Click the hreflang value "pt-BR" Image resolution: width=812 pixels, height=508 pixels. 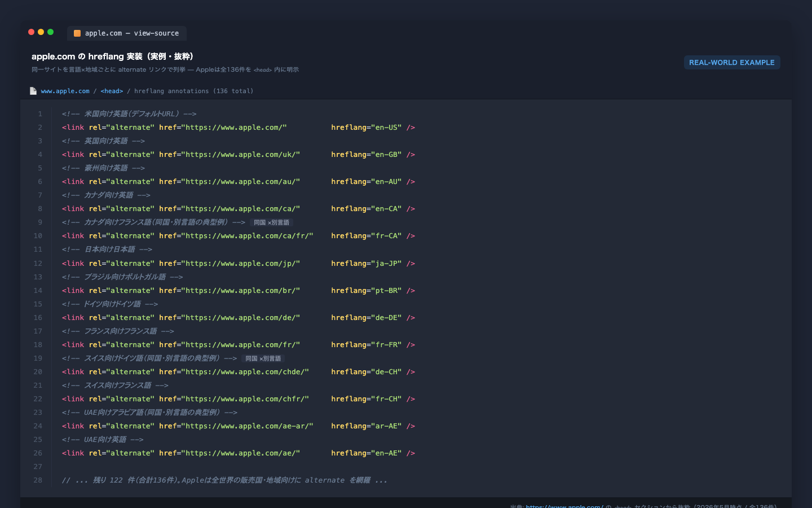click(386, 291)
